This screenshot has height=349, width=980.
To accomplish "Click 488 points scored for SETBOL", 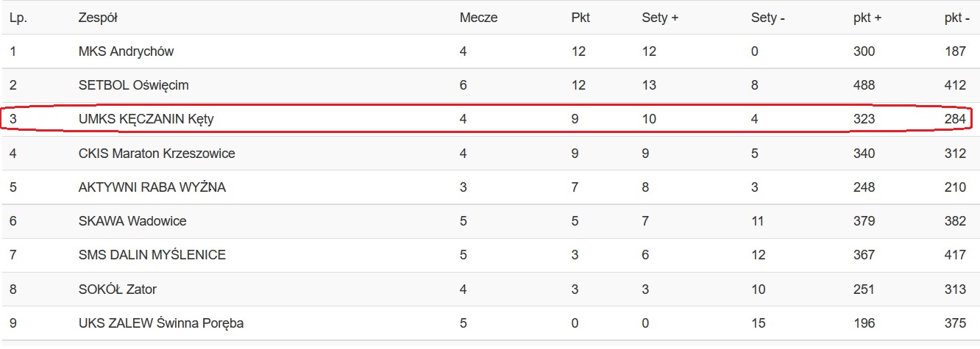I will pos(864,85).
